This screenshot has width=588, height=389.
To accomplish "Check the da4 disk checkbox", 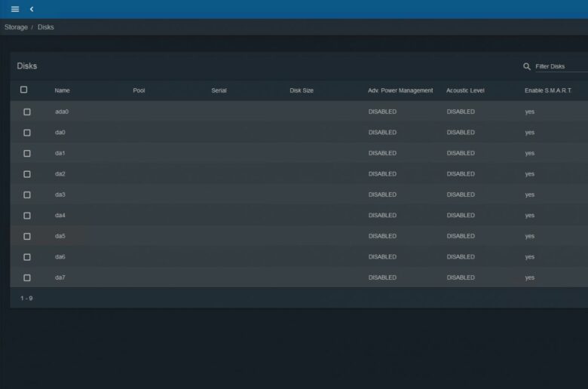I will point(27,216).
